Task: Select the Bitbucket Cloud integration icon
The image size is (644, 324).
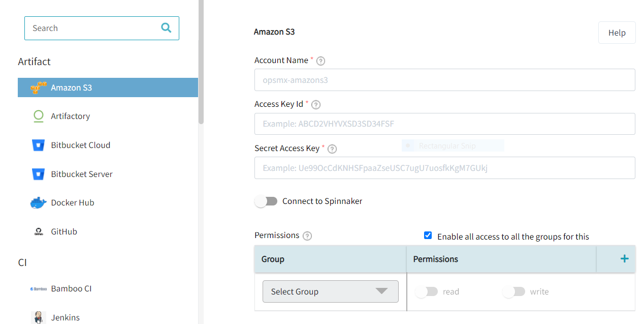Action: 38,145
